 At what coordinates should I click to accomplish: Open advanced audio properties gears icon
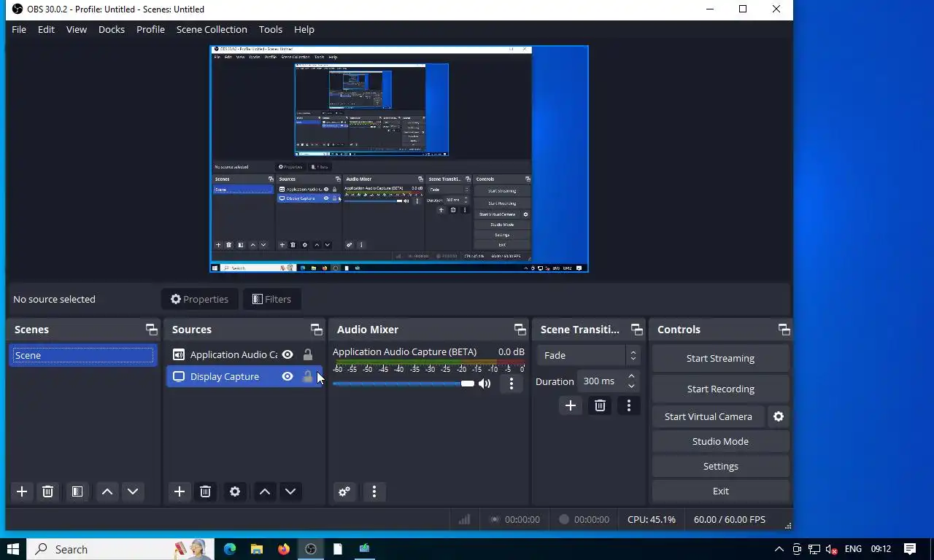(x=344, y=491)
